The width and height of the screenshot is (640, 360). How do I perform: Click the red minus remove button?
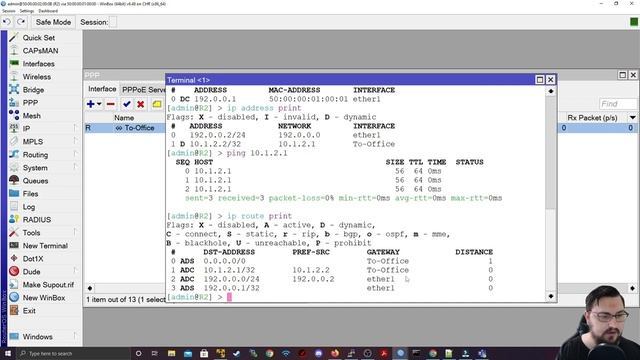(x=111, y=104)
